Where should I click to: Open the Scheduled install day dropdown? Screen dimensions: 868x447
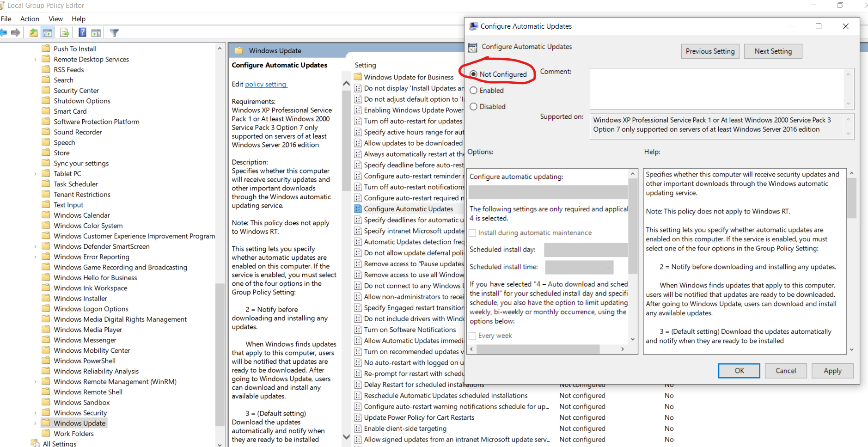coord(586,250)
